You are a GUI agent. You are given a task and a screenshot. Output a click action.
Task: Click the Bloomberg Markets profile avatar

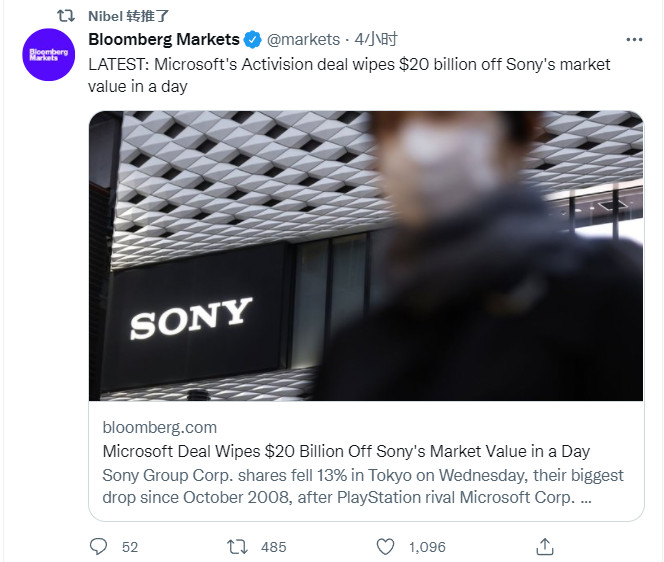point(48,55)
